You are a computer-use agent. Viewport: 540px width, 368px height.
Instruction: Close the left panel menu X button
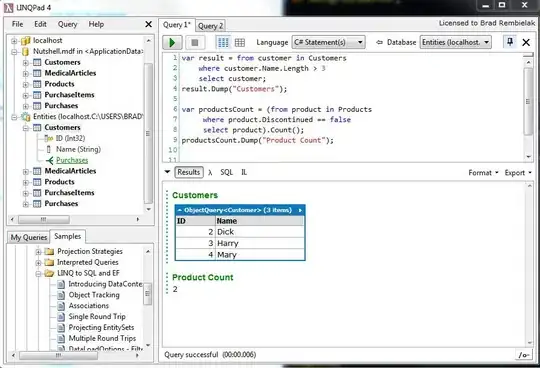[148, 24]
